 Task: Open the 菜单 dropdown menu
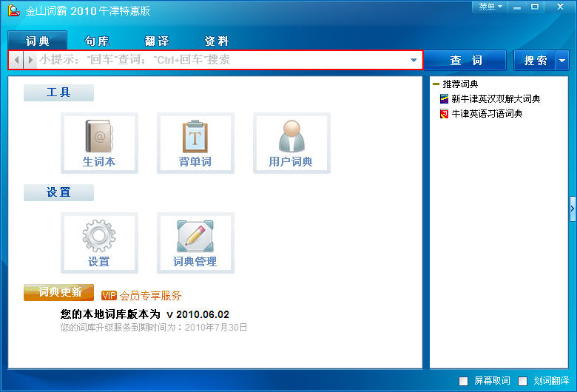point(490,7)
